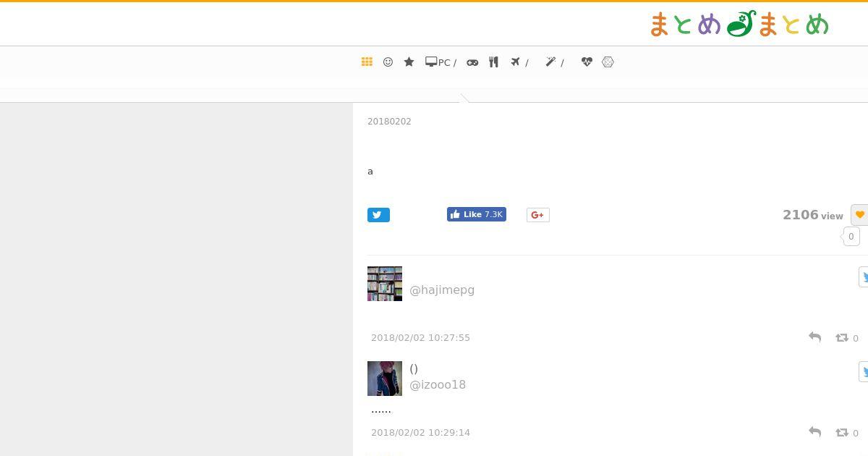This screenshot has width=868, height=456.
Task: Select the fork and knife food category
Action: [x=493, y=62]
